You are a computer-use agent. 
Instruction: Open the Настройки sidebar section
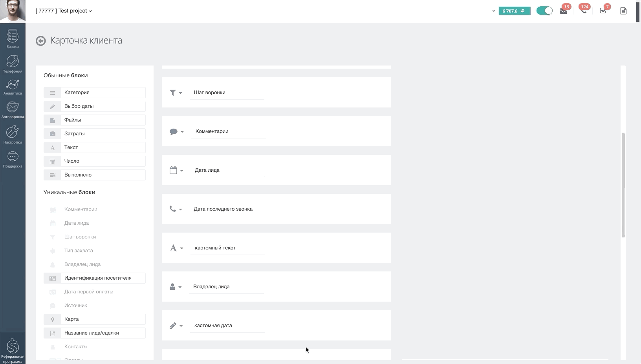point(13,135)
